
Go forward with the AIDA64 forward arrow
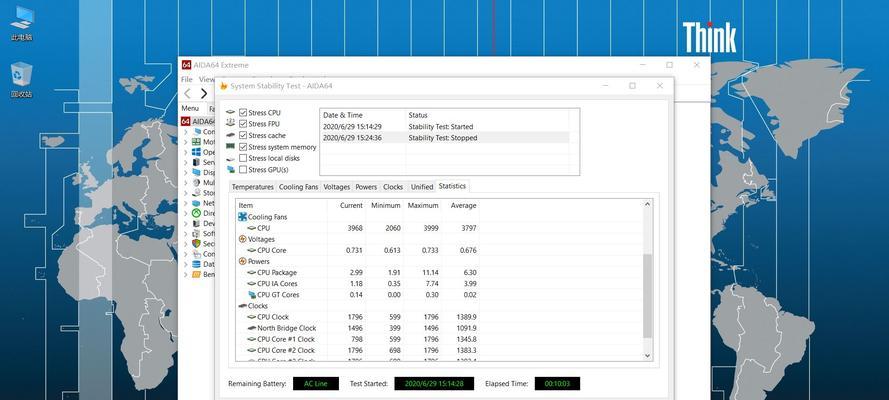coord(204,93)
